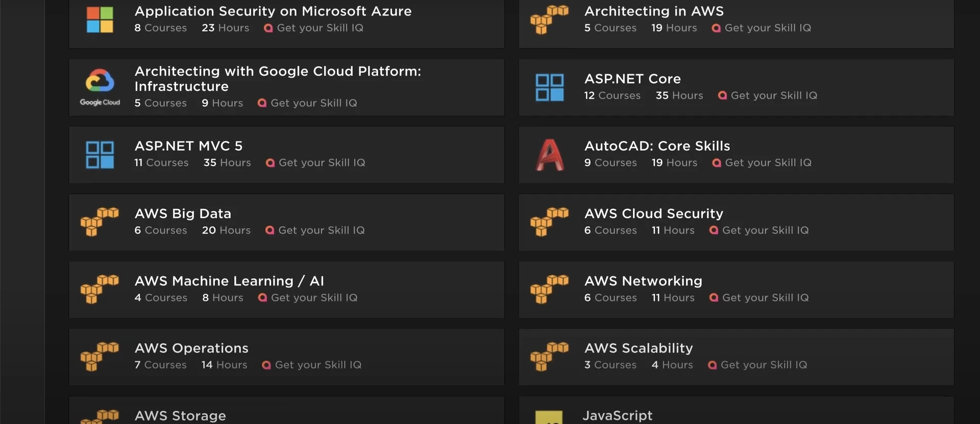Image resolution: width=980 pixels, height=424 pixels.
Task: Click the AutoCAD red A logo
Action: (x=550, y=155)
